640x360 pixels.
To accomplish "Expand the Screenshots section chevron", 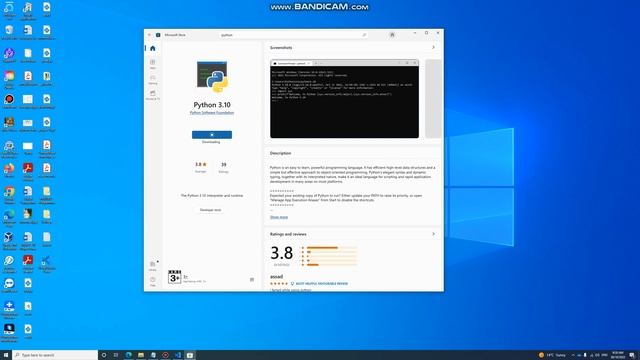I will click(433, 47).
